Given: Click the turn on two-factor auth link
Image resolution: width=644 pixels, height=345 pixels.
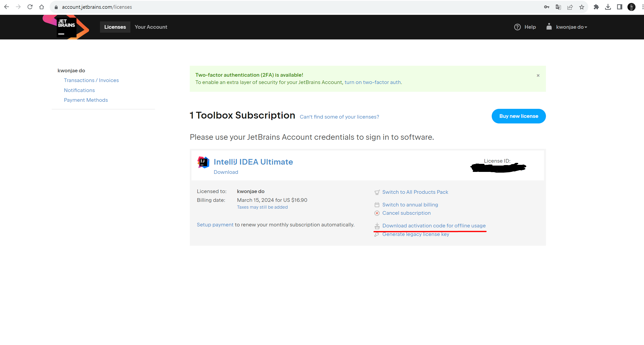Looking at the screenshot, I should [x=372, y=82].
